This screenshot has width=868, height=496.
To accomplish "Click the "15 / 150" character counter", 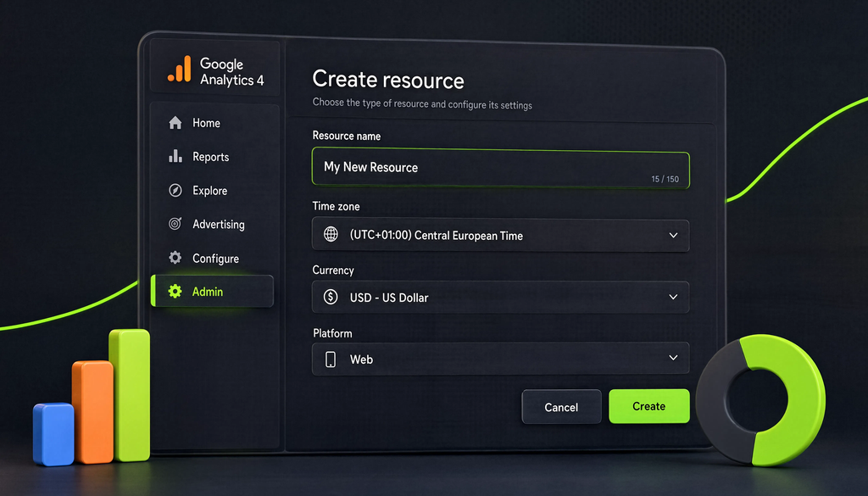I will coord(665,179).
